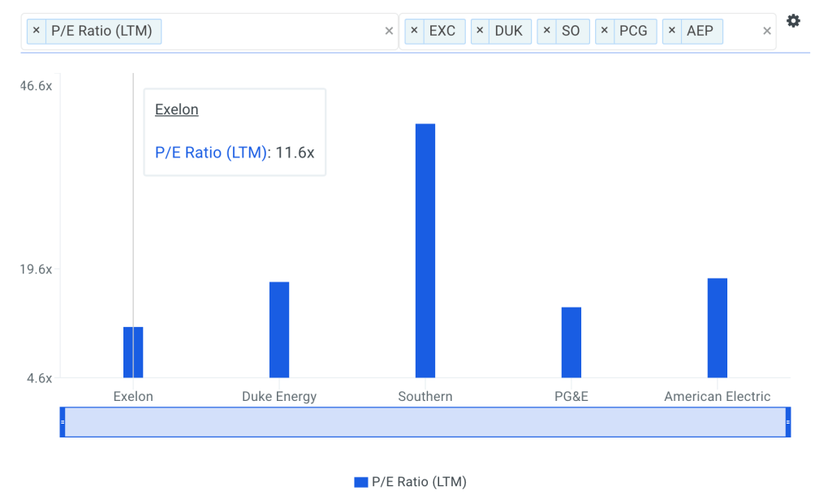Remove the EXC ticker tag
Viewport: 828px width, 504px height.
(414, 31)
